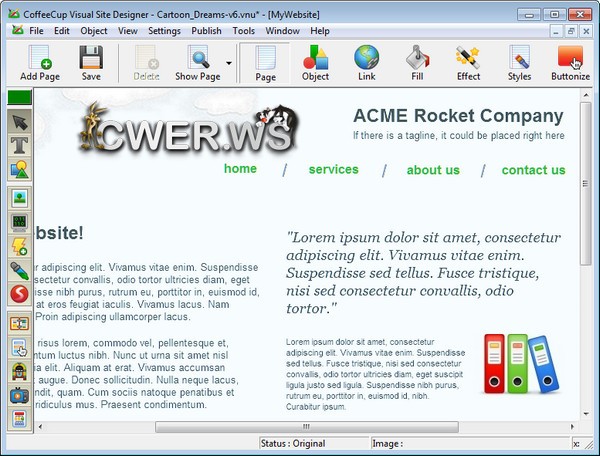The height and width of the screenshot is (456, 600).
Task: Open the Publish menu
Action: click(x=206, y=31)
